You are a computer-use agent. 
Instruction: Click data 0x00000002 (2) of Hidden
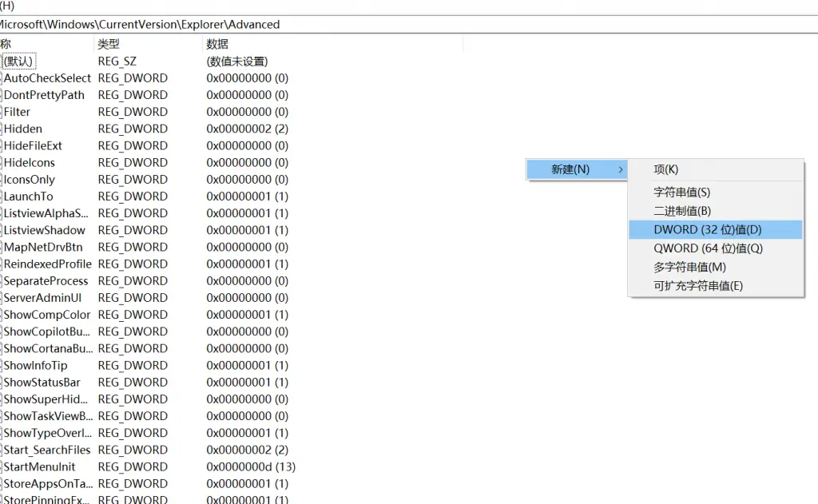248,129
